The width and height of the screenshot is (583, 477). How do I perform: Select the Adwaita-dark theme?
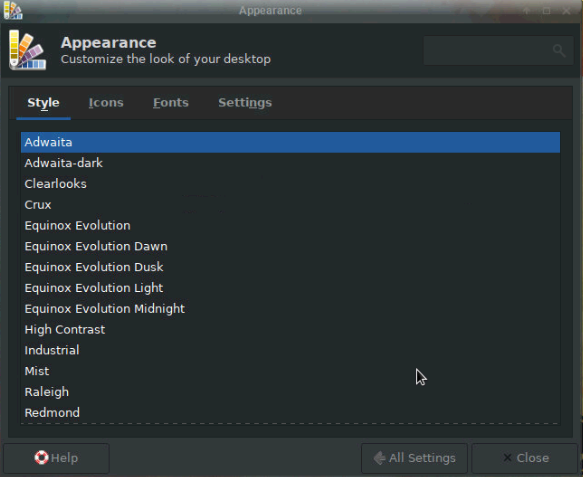pyautogui.click(x=290, y=163)
